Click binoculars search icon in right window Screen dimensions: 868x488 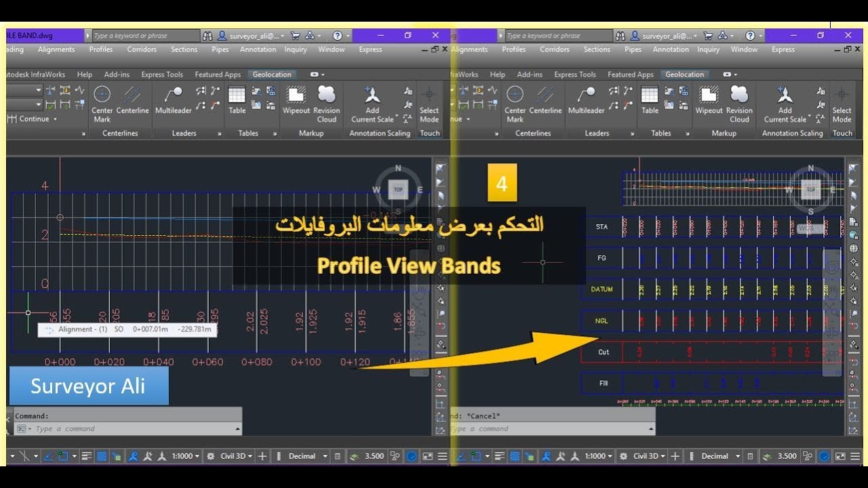pos(620,35)
